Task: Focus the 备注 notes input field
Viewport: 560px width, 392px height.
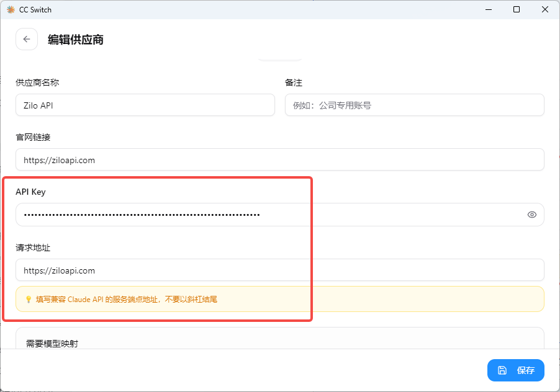Action: click(414, 105)
